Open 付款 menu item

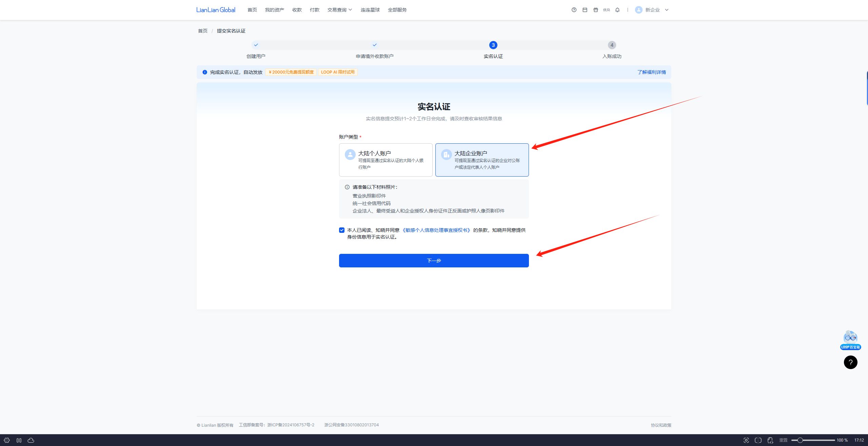(315, 10)
